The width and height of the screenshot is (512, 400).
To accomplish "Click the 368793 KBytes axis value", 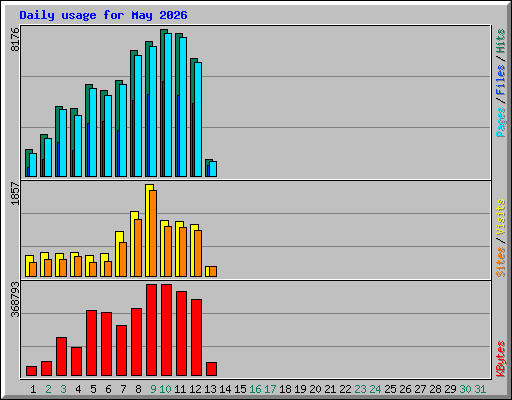I will (15, 299).
